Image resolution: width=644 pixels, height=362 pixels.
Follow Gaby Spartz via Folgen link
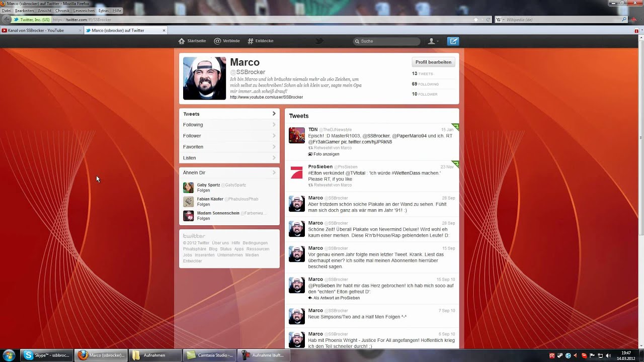[x=203, y=191]
